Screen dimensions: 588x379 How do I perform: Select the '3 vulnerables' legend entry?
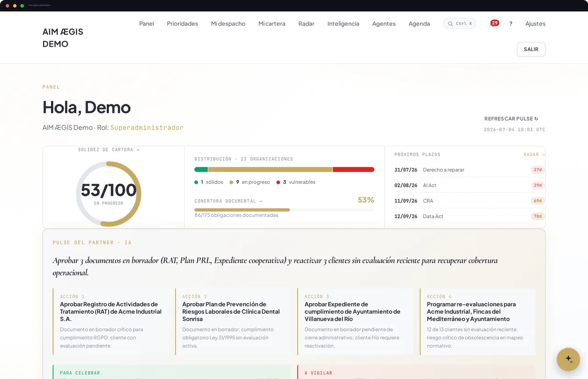296,182
